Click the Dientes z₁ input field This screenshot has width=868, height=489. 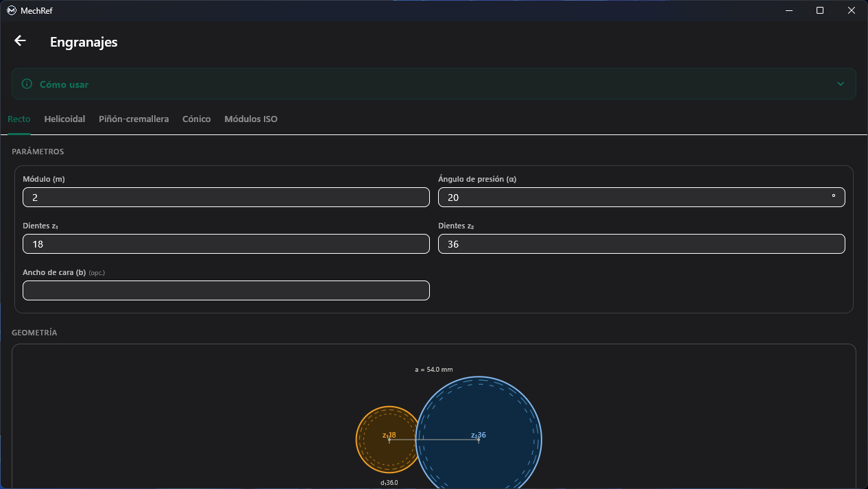(x=226, y=244)
